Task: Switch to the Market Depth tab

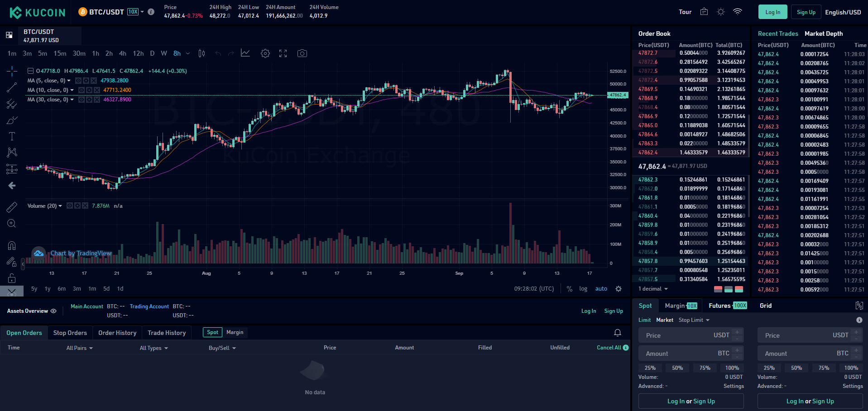Action: [x=824, y=33]
